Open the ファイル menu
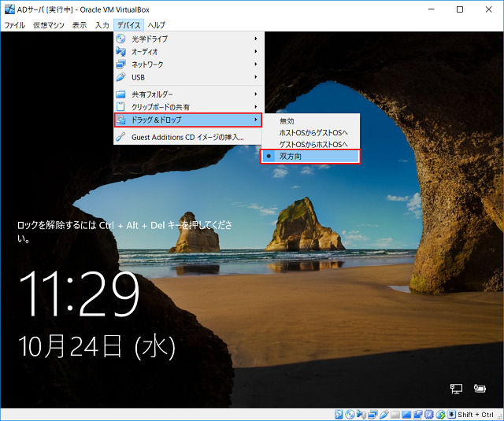504x421 pixels. tap(14, 25)
